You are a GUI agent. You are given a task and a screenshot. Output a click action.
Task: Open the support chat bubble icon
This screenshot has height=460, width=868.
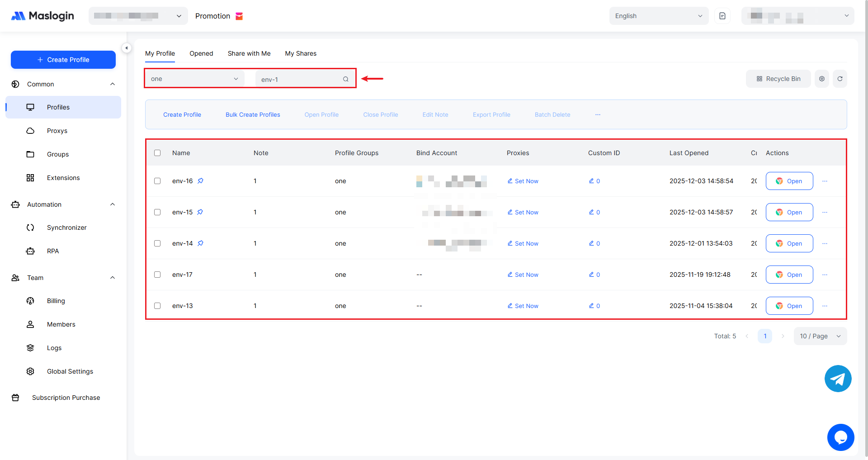[x=840, y=437]
